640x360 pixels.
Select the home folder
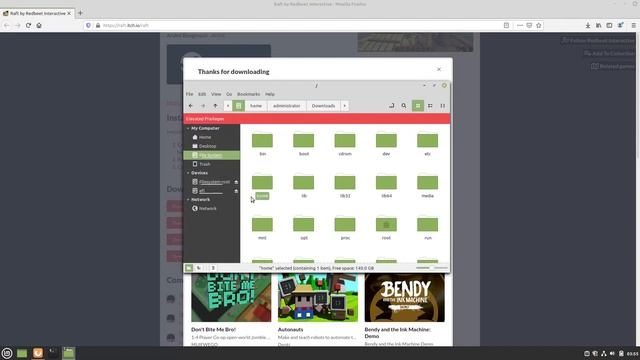[x=262, y=186]
